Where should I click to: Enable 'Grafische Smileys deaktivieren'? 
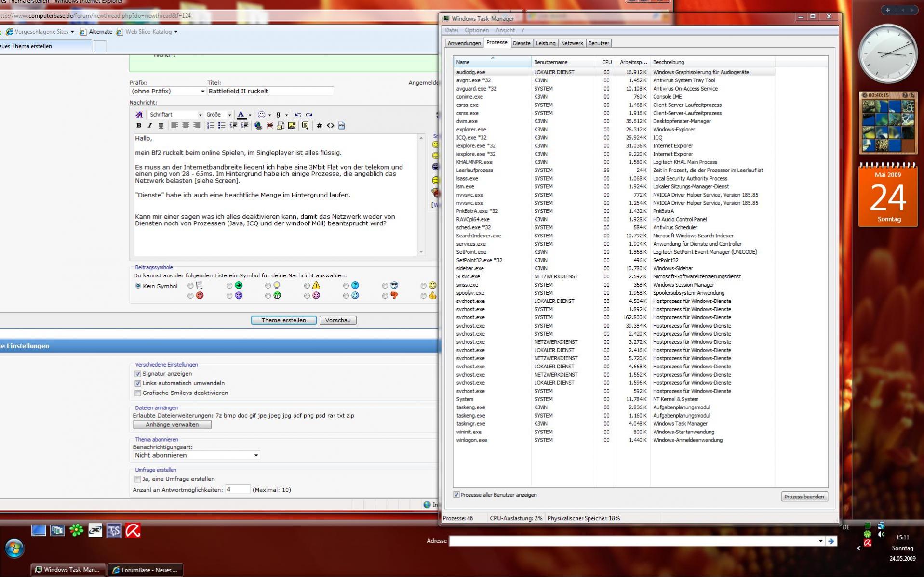[138, 393]
